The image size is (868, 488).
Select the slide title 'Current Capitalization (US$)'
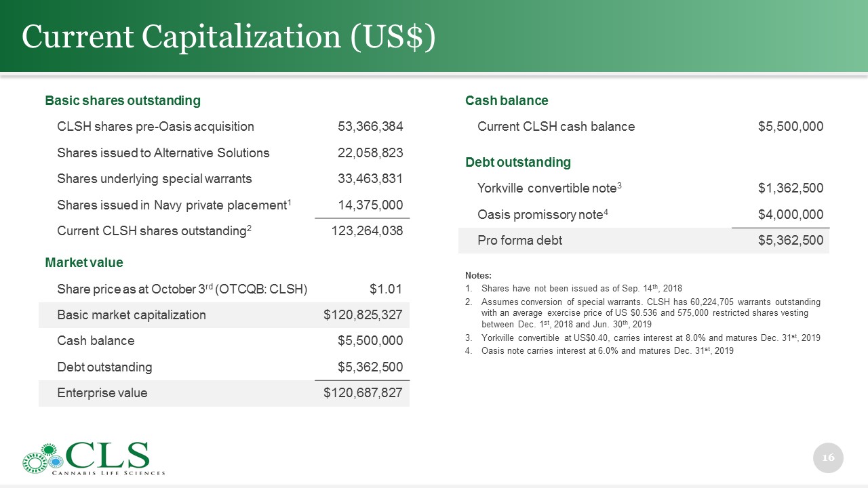click(x=228, y=36)
